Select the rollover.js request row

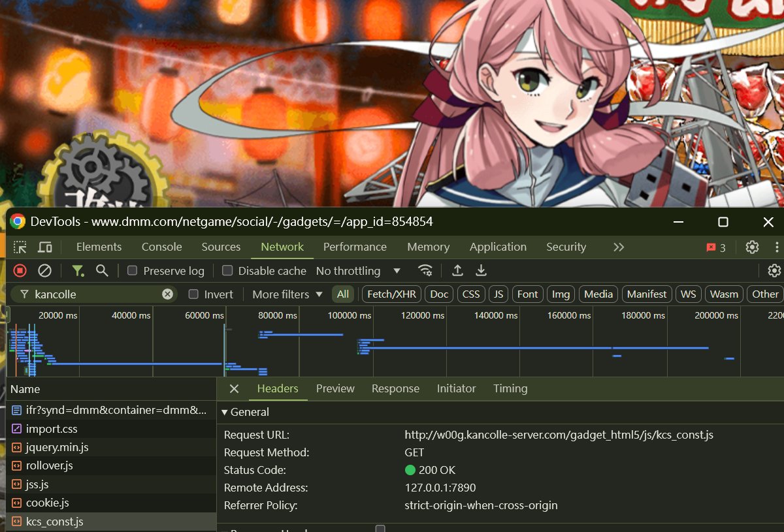click(x=111, y=465)
